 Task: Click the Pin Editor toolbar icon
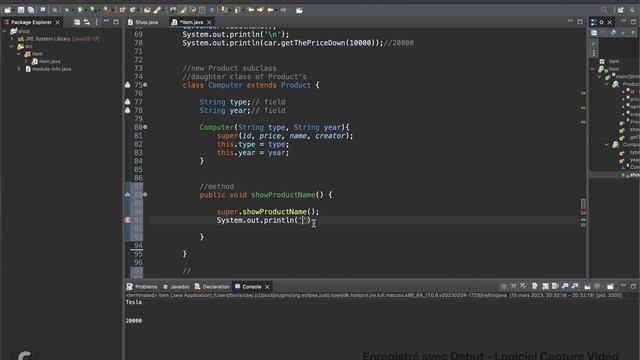[x=299, y=10]
